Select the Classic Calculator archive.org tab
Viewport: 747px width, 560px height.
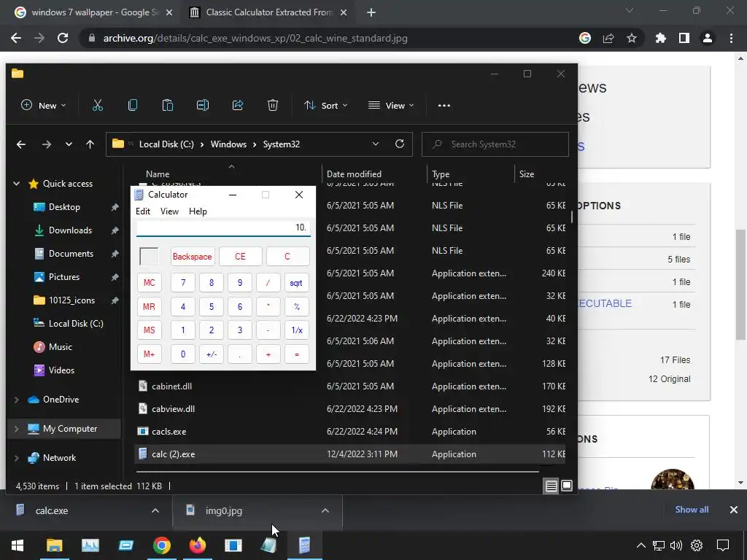point(268,12)
